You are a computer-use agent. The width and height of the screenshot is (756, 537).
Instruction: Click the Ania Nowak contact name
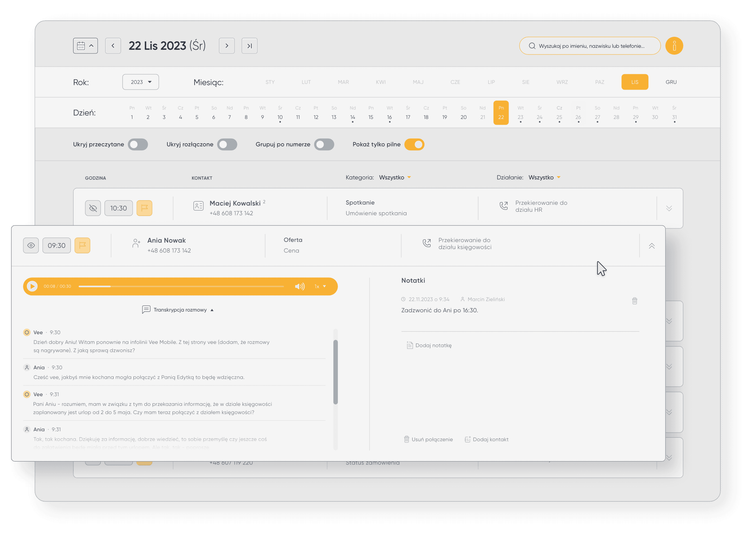(x=166, y=241)
